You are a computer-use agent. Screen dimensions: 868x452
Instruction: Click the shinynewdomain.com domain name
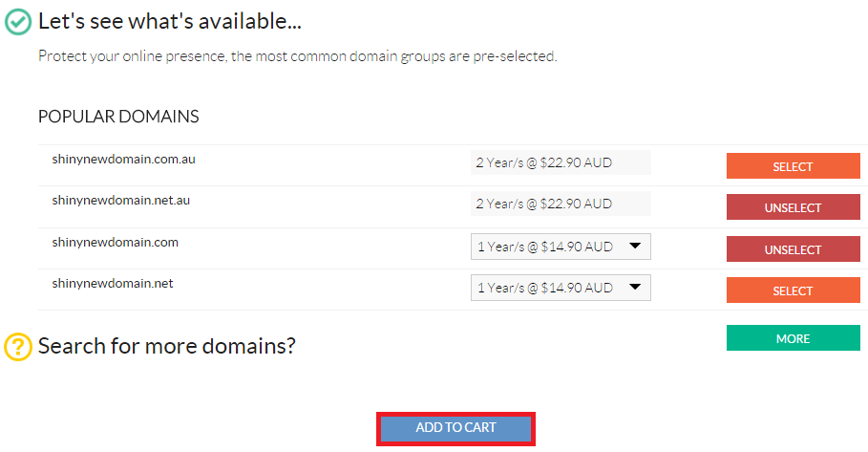(116, 243)
